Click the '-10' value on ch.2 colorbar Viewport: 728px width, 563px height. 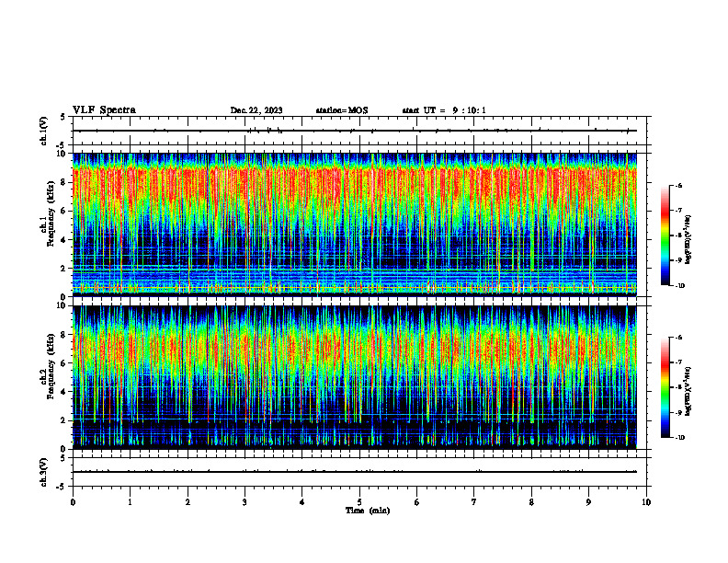(679, 437)
